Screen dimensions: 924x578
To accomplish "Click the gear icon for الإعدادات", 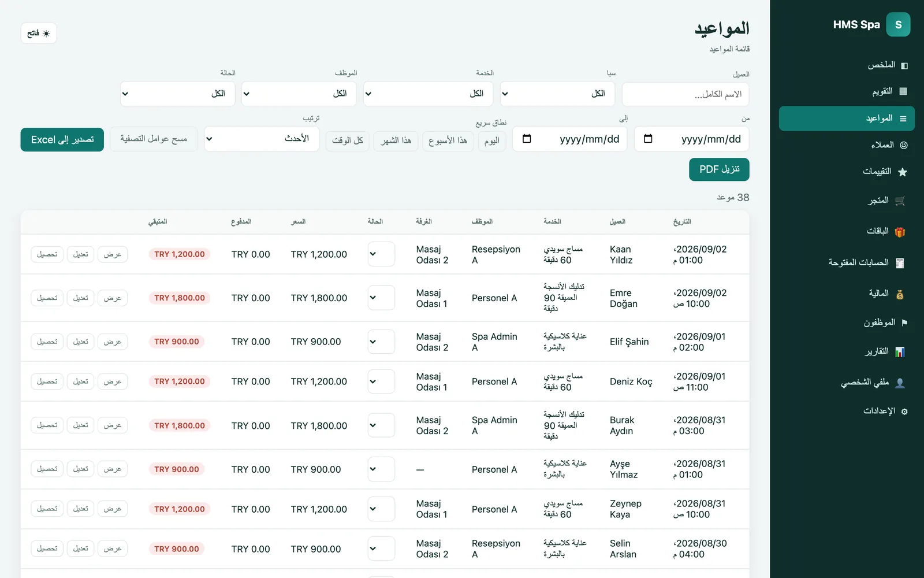I will [904, 412].
